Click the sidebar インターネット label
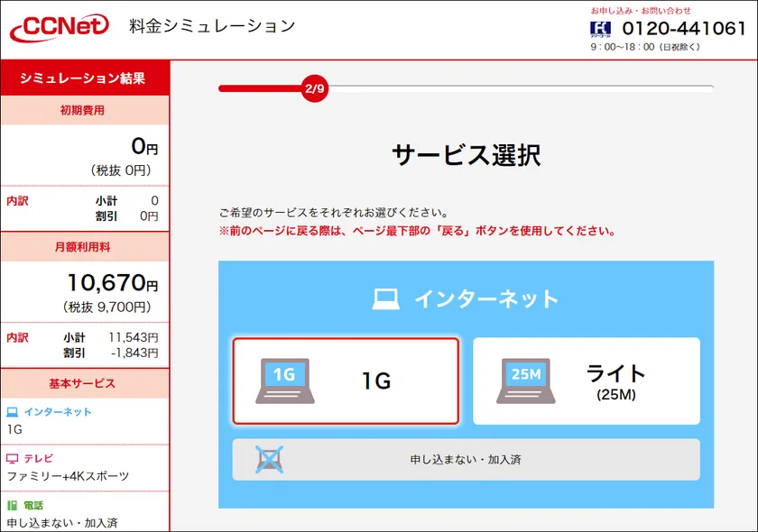 [58, 412]
